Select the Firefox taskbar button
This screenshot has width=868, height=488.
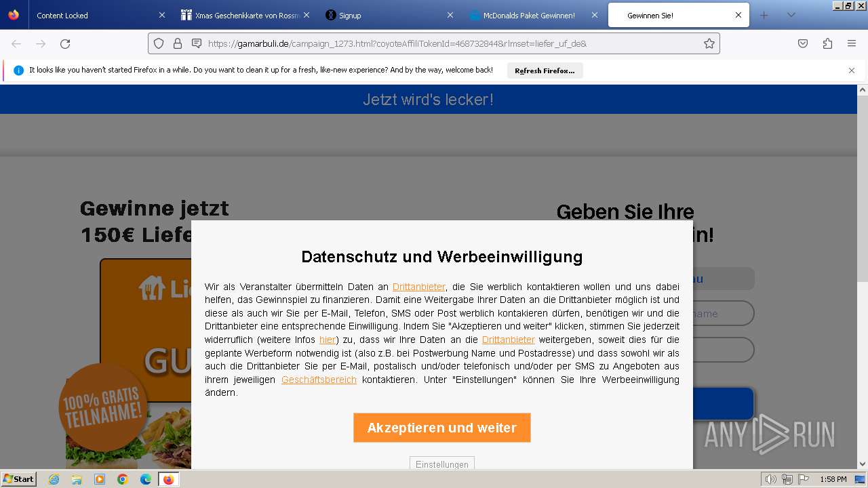click(169, 479)
